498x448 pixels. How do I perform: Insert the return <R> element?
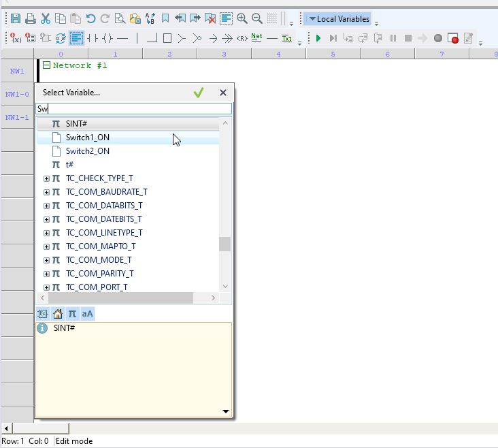[242, 38]
